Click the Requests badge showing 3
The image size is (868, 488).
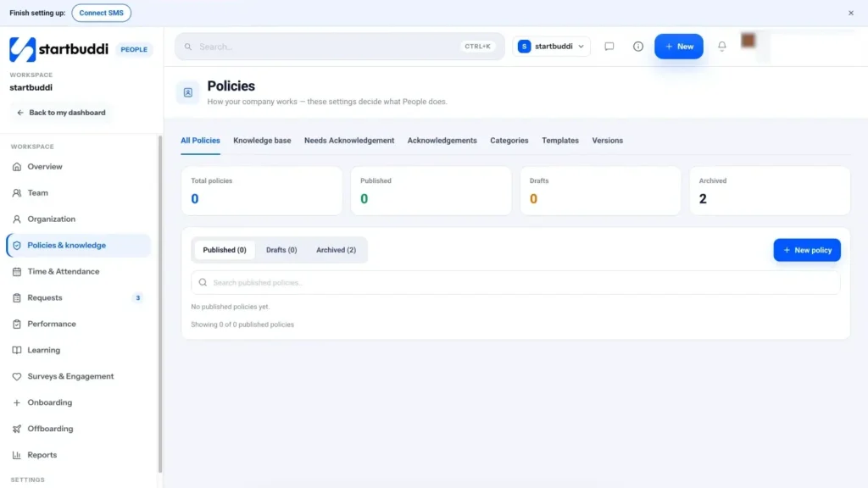point(138,297)
